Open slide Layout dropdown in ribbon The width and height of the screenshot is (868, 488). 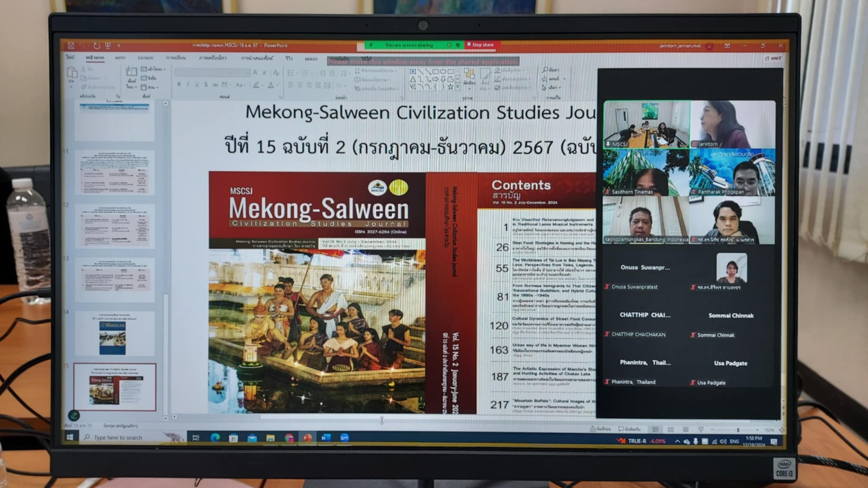153,69
